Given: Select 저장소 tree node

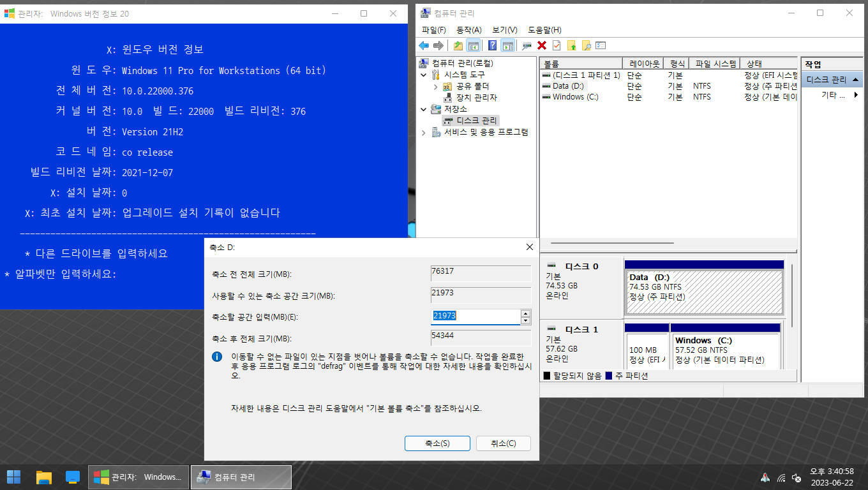Looking at the screenshot, I should coord(455,109).
